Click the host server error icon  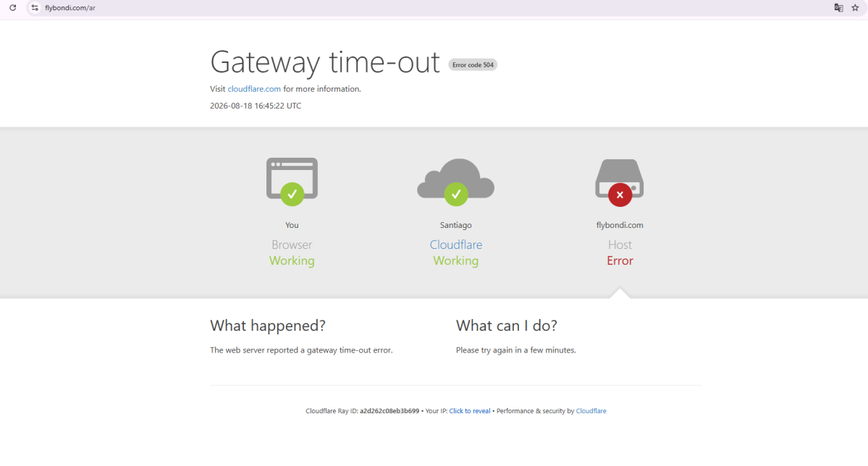(620, 182)
